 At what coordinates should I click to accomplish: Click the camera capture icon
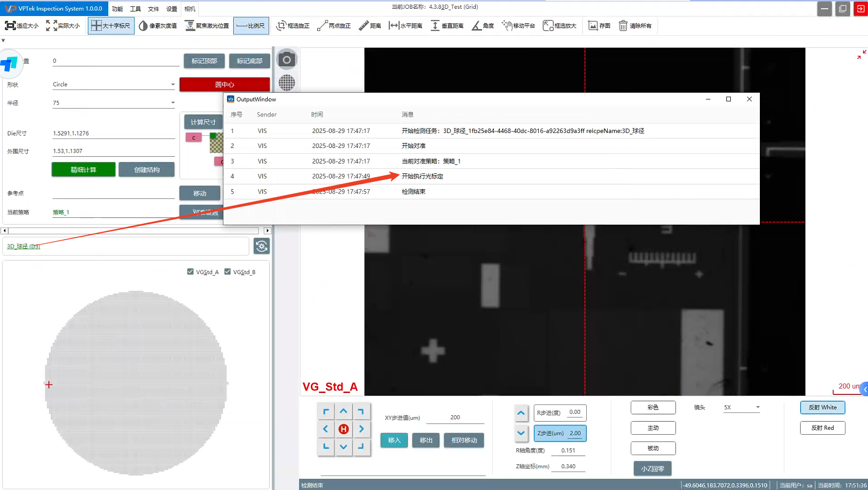[287, 60]
